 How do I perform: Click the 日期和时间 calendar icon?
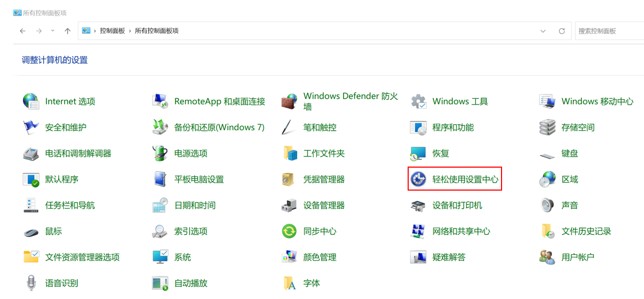[x=160, y=205]
